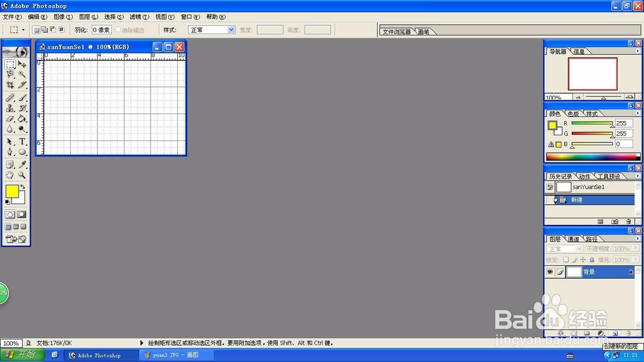644x362 pixels.
Task: Switch to Full Screen Mode
Action: pyautogui.click(x=23, y=227)
